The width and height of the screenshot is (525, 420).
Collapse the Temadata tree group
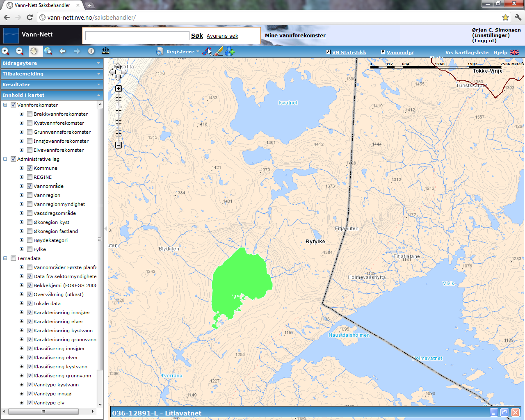[x=5, y=258]
